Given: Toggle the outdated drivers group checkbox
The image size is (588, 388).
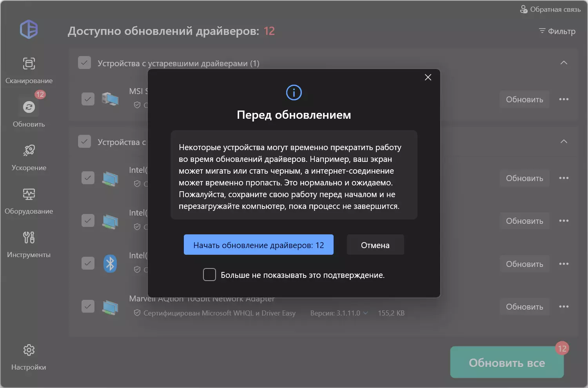Looking at the screenshot, I should pyautogui.click(x=85, y=63).
